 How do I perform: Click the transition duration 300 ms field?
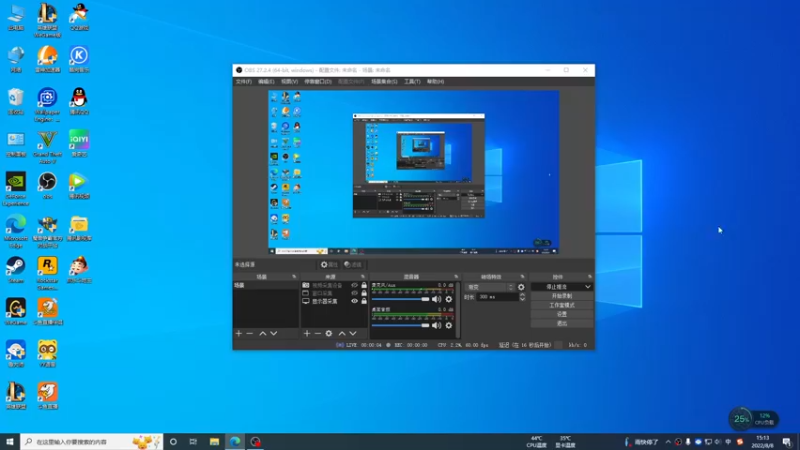click(497, 297)
